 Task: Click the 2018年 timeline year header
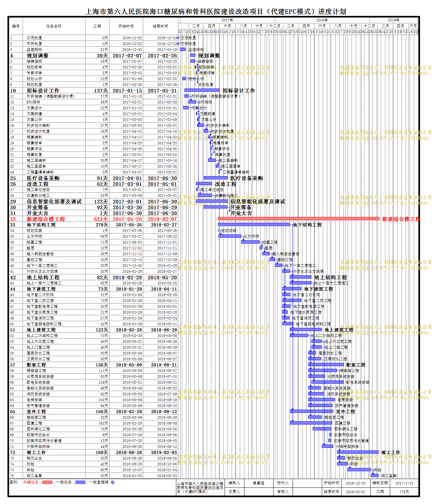point(322,20)
